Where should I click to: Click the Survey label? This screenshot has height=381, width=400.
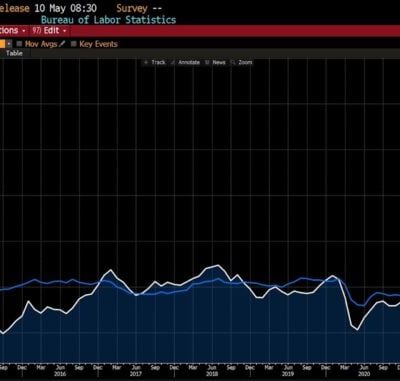[132, 9]
